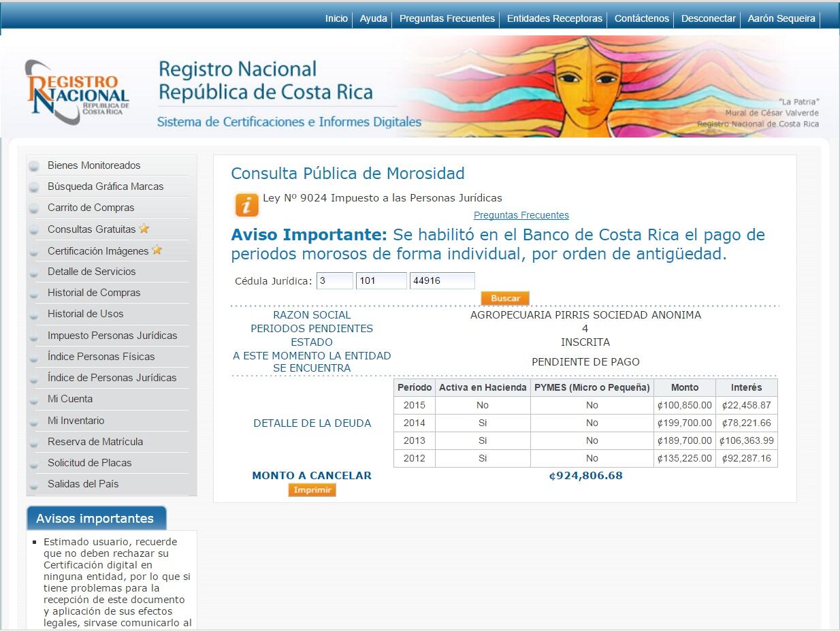Screen dimensions: 840x631
Task: Open Impuesto Personas Jurídicas in sidebar
Action: point(112,336)
